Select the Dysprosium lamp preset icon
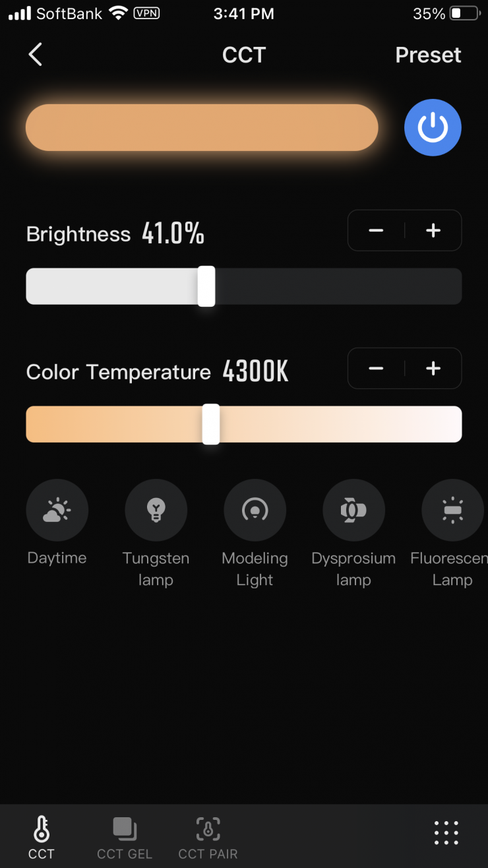 [x=354, y=510]
